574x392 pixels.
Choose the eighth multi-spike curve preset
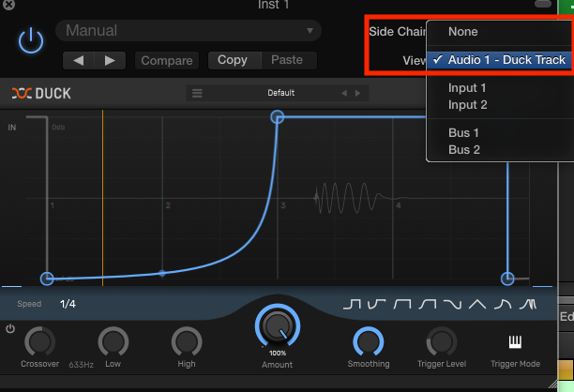(528, 304)
